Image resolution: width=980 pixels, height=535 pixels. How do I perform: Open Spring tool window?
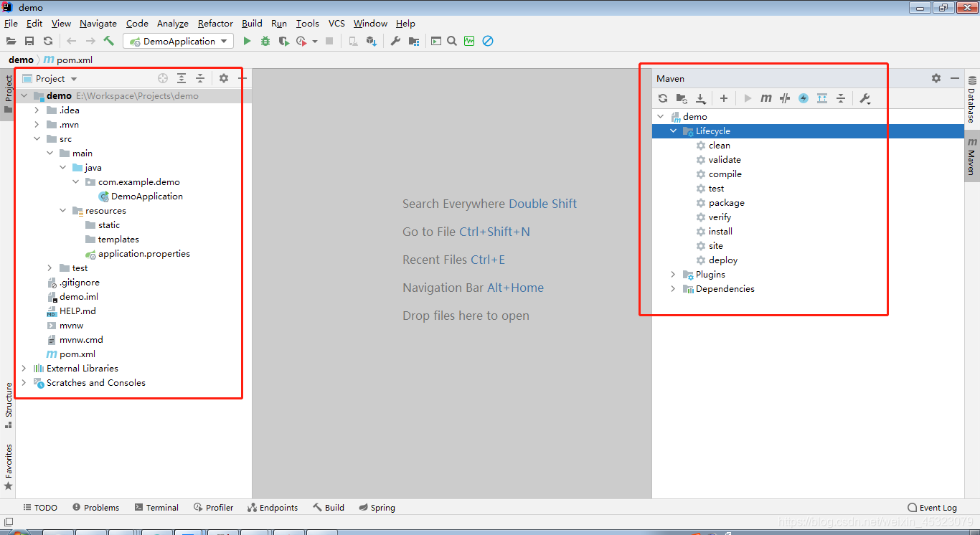pos(377,507)
